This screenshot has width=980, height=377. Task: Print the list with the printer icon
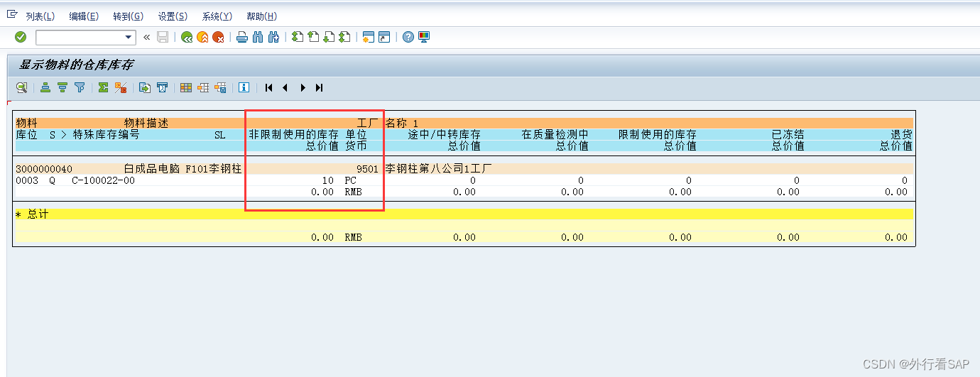pyautogui.click(x=242, y=37)
